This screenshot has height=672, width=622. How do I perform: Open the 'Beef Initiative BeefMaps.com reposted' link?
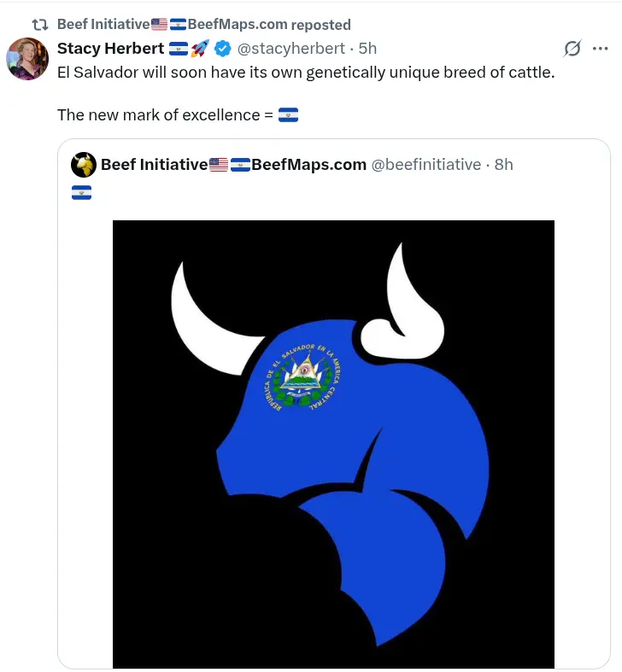pos(203,25)
